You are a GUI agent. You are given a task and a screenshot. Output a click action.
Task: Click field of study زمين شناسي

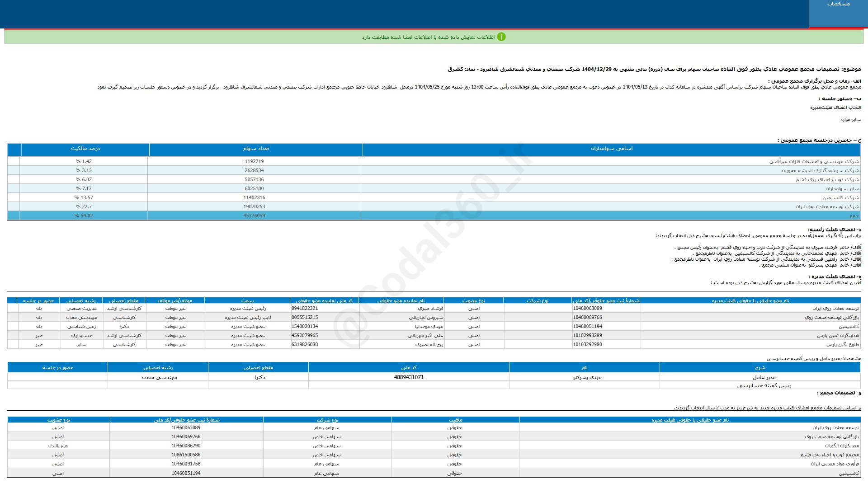pos(81,326)
